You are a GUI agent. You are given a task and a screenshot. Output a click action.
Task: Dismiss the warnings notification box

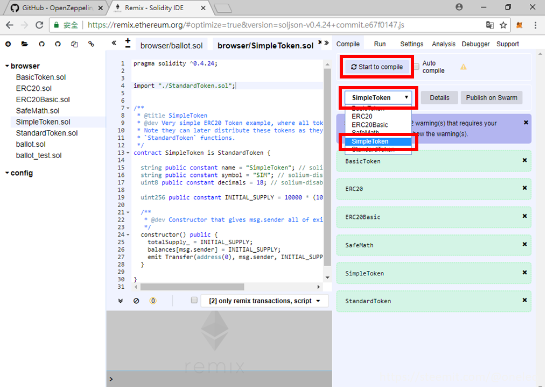point(525,123)
